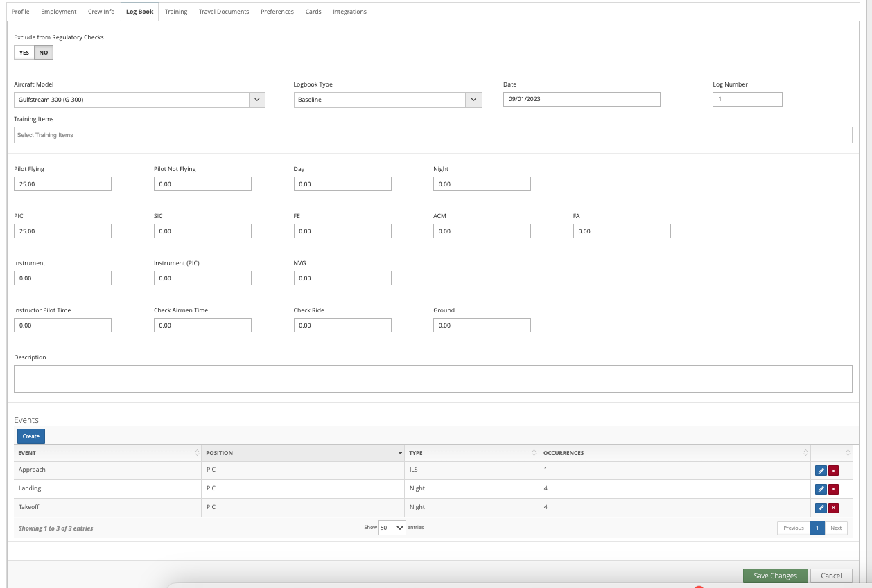872x588 pixels.
Task: Focus the Description text box
Action: tap(433, 379)
